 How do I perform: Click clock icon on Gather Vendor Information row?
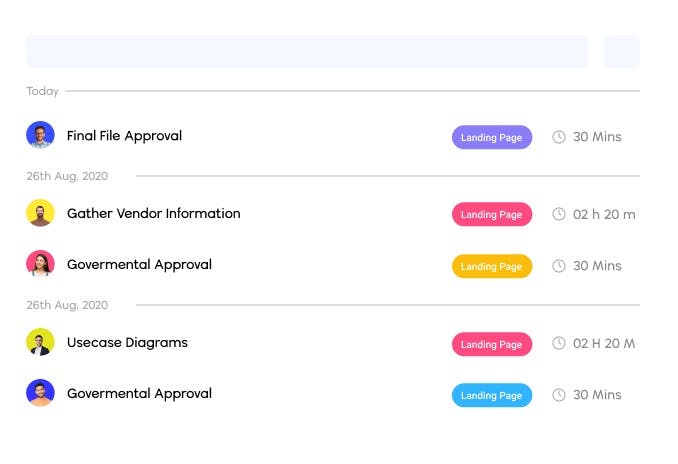tap(559, 214)
